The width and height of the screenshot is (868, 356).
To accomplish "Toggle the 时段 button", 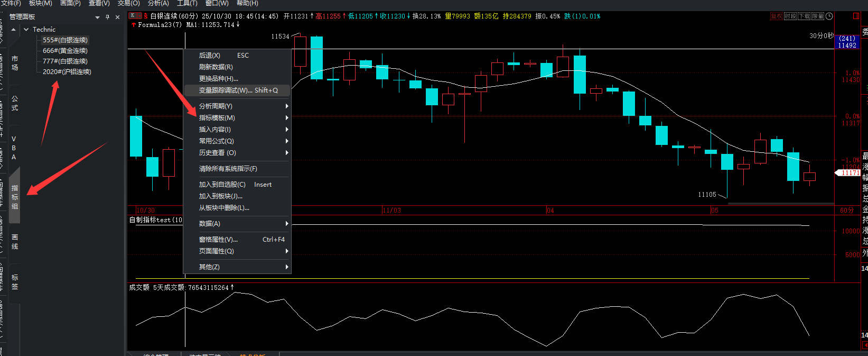I will point(790,16).
